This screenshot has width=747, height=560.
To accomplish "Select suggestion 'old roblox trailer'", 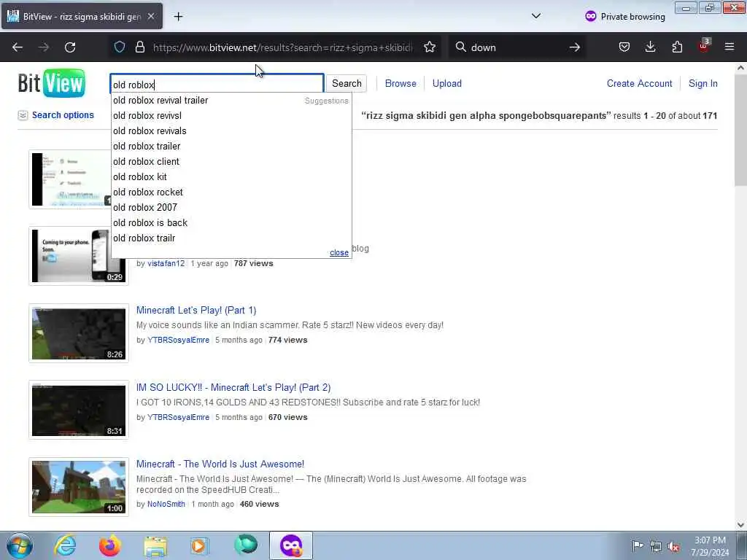I will click(x=147, y=146).
